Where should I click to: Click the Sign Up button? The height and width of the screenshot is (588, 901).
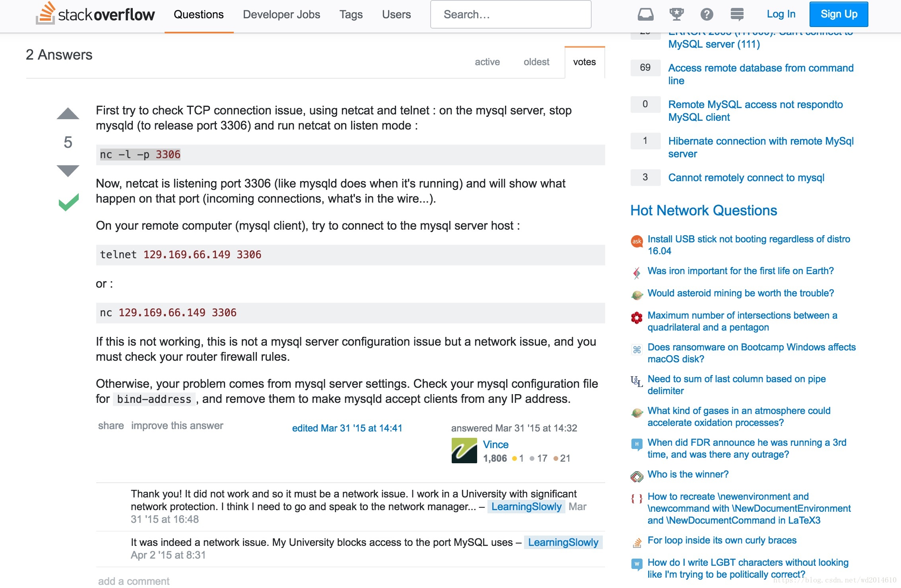pos(839,14)
